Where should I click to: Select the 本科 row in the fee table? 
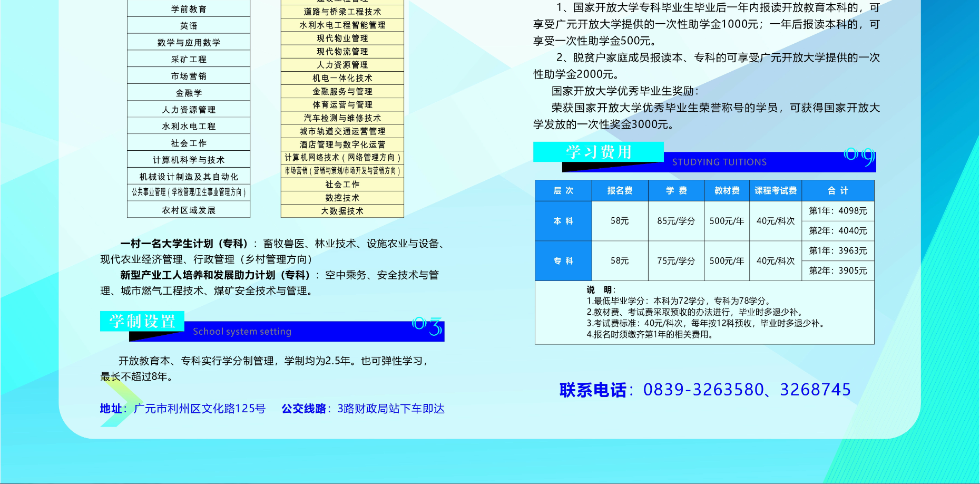(x=563, y=220)
